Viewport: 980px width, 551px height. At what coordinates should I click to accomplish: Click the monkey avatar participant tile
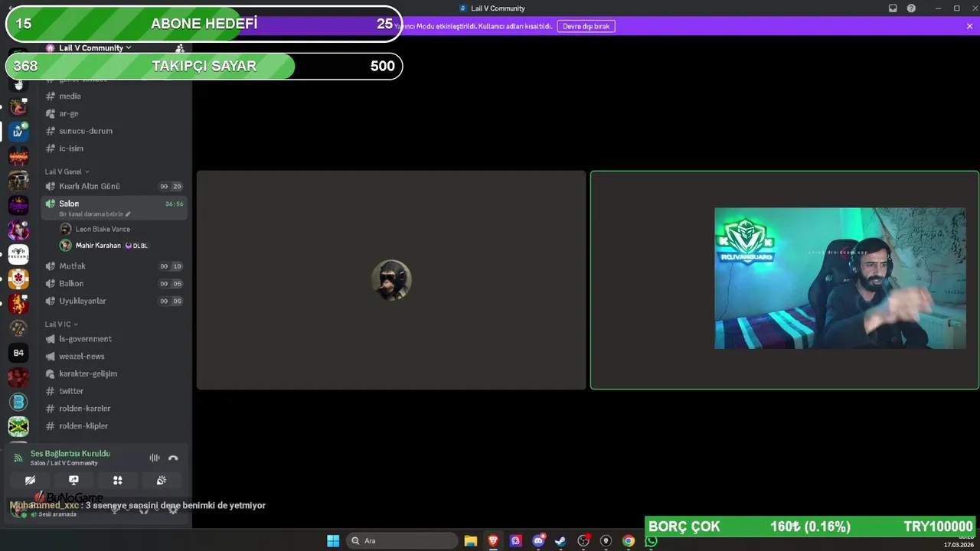click(391, 280)
